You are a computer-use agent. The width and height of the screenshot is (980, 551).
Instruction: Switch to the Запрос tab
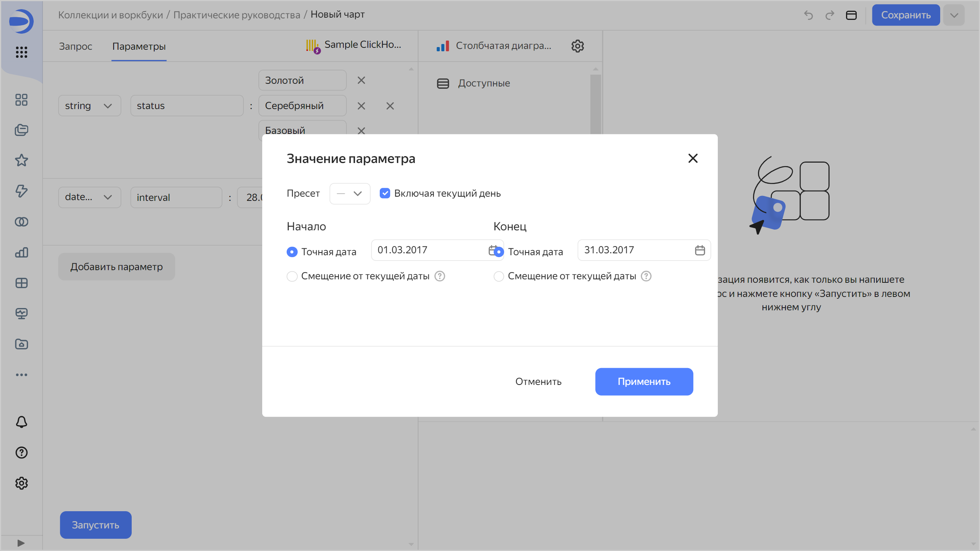tap(75, 46)
